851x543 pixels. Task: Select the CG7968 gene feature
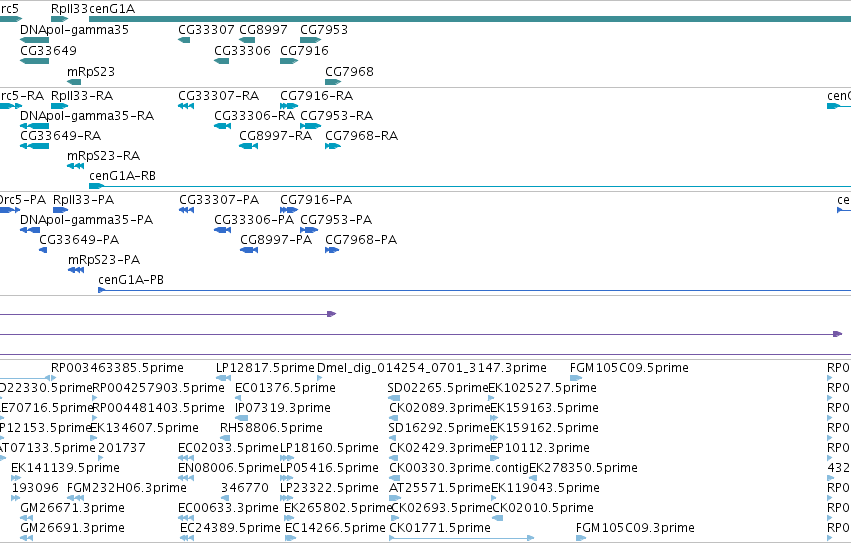[333, 82]
